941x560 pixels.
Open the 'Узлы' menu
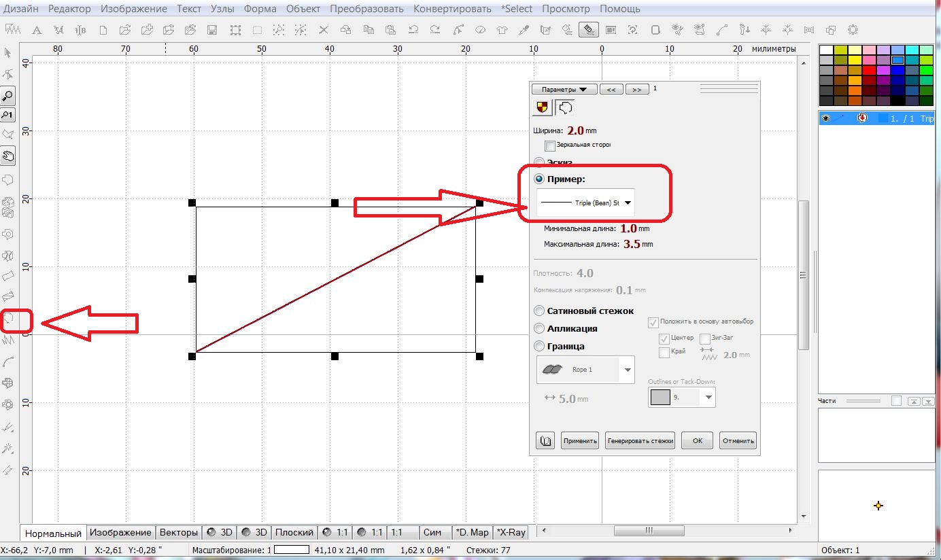[x=222, y=9]
